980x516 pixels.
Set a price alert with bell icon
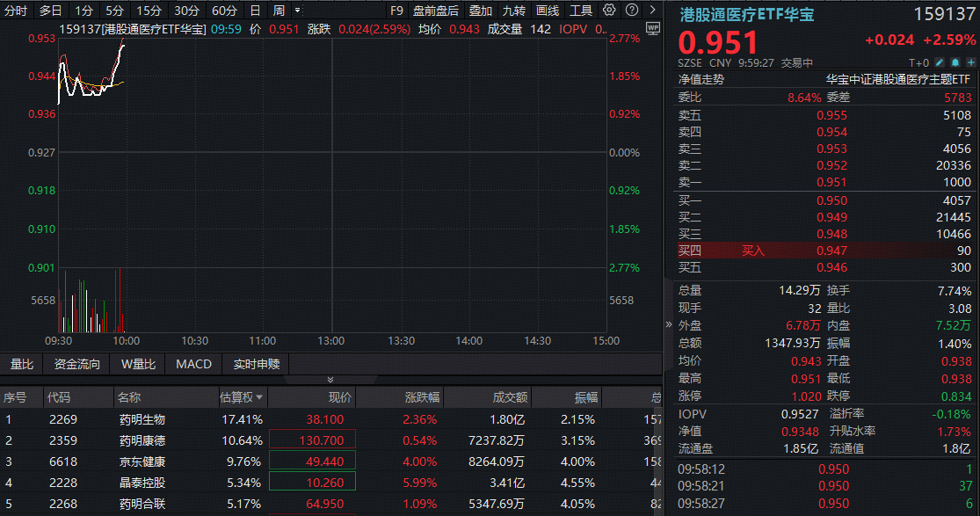954,62
